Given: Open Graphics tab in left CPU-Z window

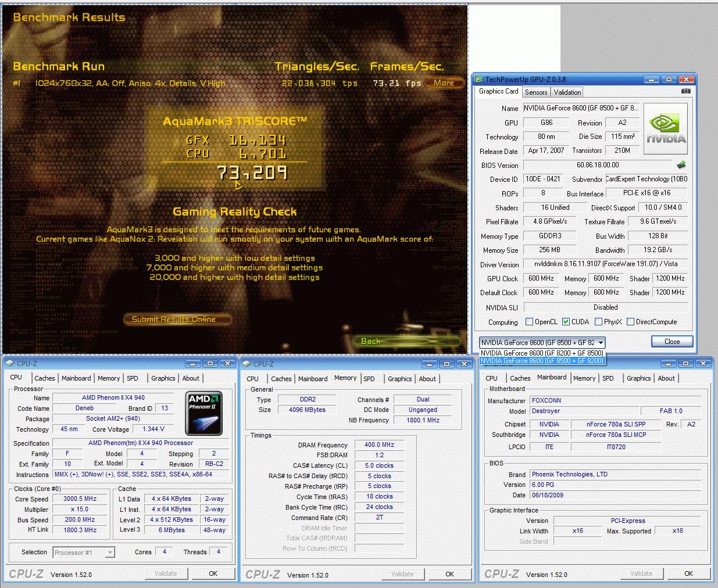Looking at the screenshot, I should [163, 378].
